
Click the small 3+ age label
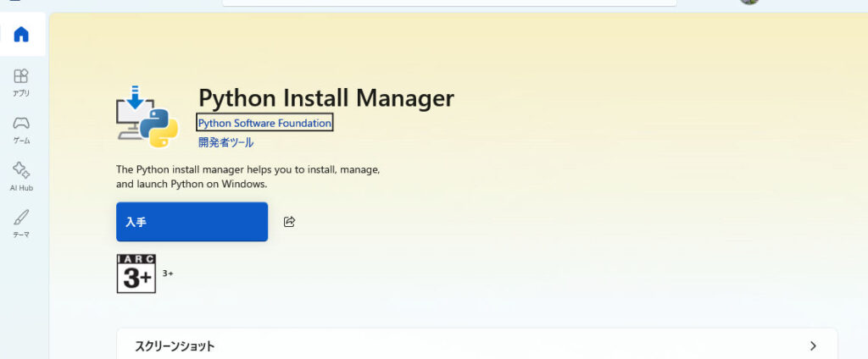pyautogui.click(x=168, y=273)
